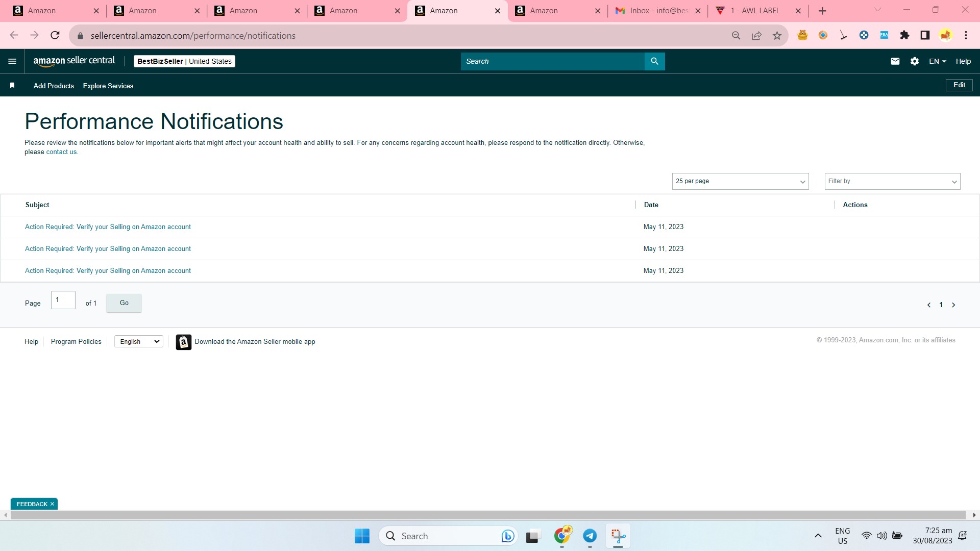This screenshot has width=980, height=551.
Task: Close the Inbox Gmail tab
Action: click(698, 11)
